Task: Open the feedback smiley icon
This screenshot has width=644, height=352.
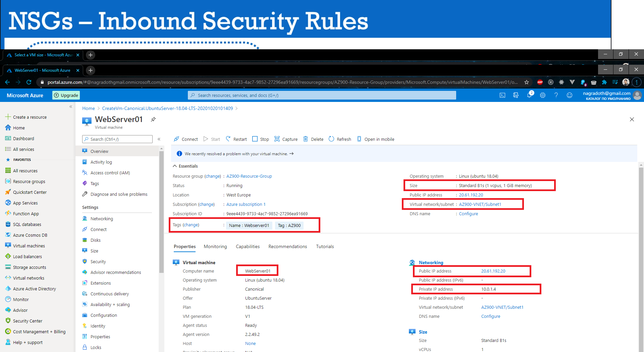Action: (570, 95)
